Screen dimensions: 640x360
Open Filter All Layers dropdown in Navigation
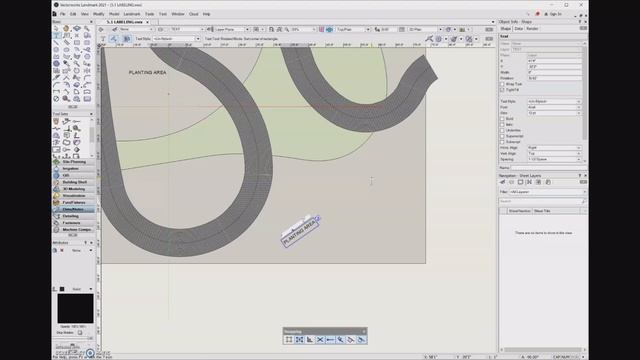pos(547,192)
